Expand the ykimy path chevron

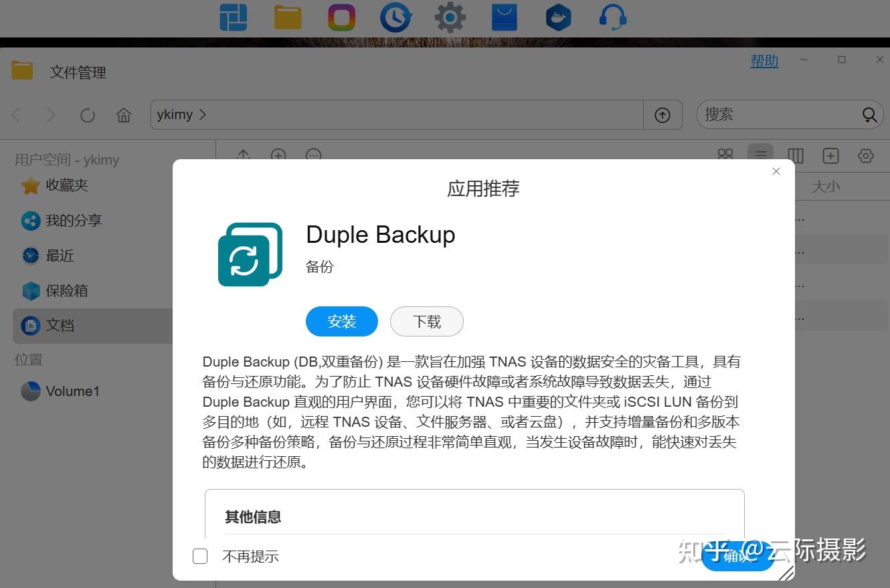click(x=203, y=114)
